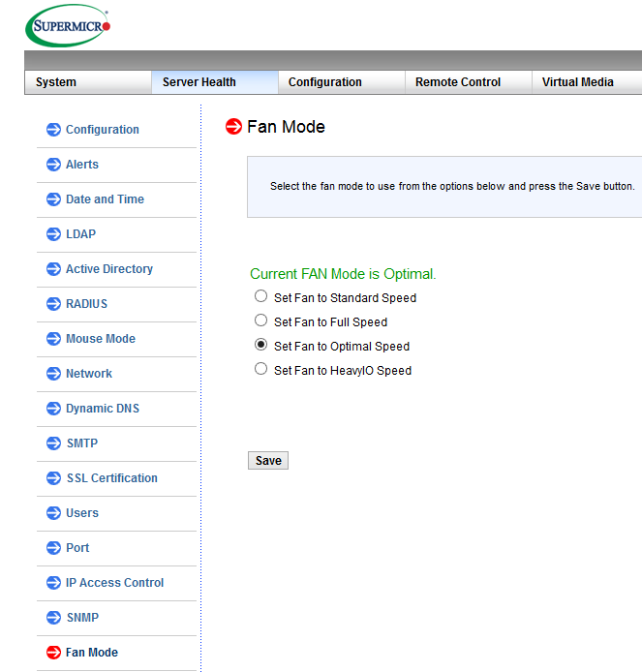Screen dimensions: 642x672
Task: Click the arrow icon next to Users
Action: [53, 513]
